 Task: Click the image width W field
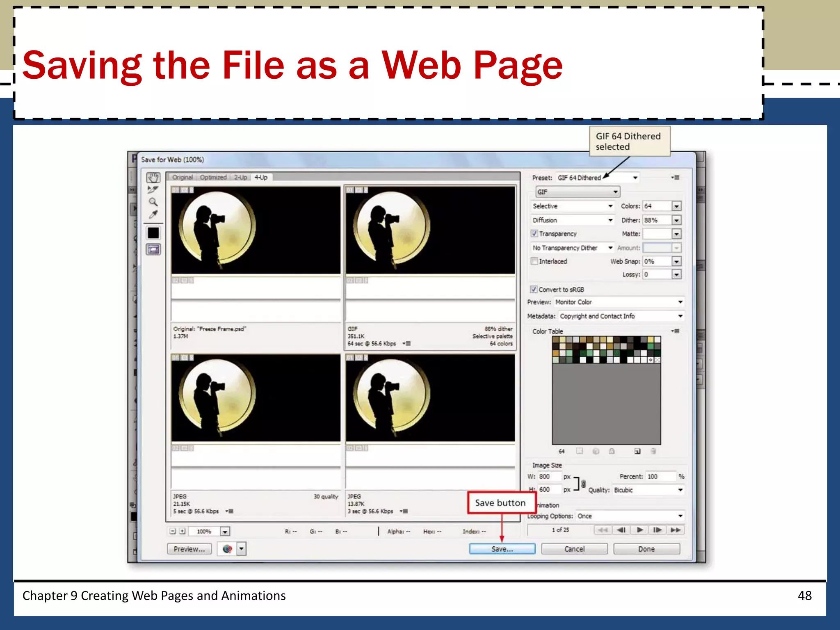(549, 476)
